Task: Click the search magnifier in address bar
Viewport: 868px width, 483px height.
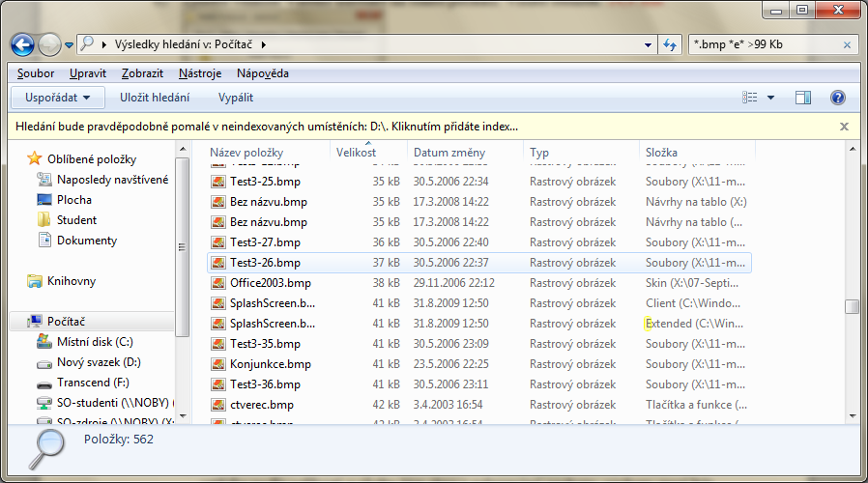Action: tap(87, 44)
